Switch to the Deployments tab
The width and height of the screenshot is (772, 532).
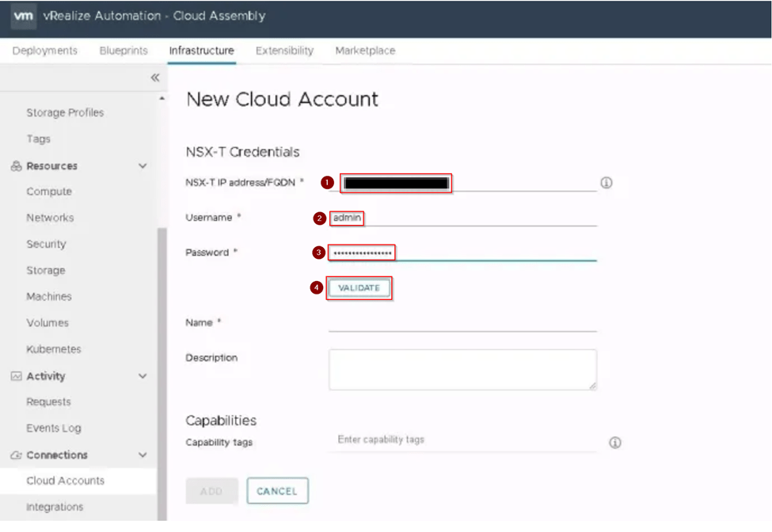[x=45, y=51]
